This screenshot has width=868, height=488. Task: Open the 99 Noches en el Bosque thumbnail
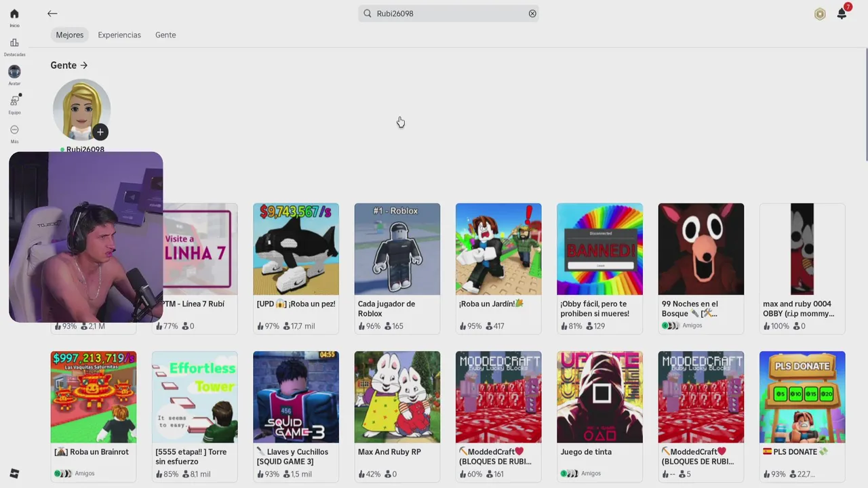coord(701,249)
